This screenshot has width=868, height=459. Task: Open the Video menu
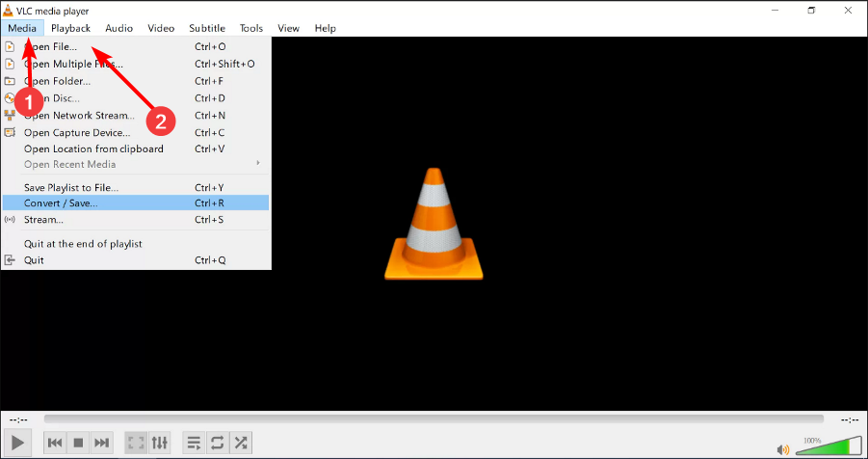161,28
